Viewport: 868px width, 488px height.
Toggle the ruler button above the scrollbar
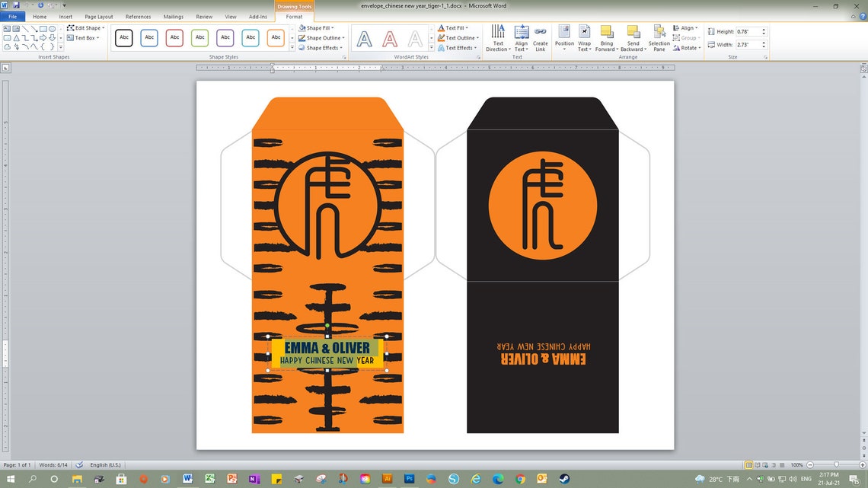coord(863,69)
